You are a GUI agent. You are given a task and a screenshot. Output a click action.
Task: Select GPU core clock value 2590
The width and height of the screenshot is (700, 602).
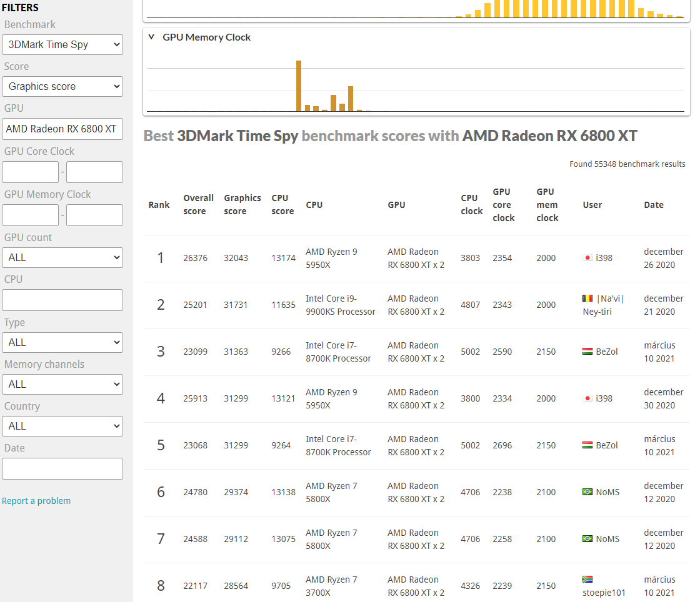502,352
